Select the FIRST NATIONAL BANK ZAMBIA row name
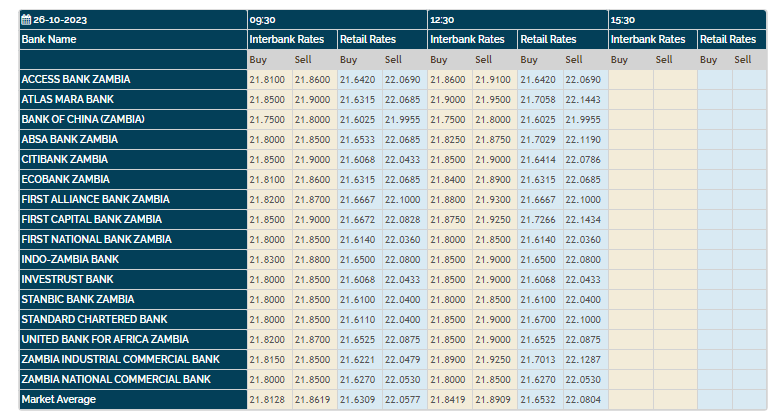This screenshot has width=777, height=420. click(x=96, y=240)
